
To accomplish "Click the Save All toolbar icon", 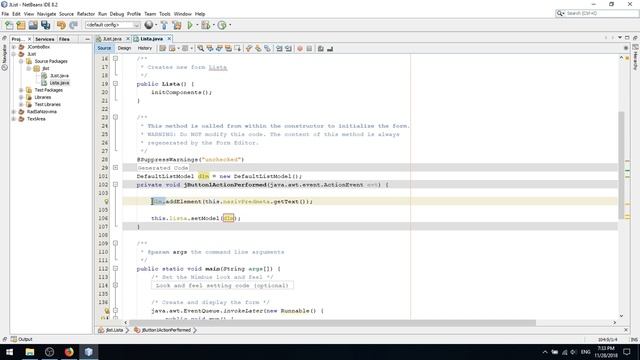I will point(45,25).
